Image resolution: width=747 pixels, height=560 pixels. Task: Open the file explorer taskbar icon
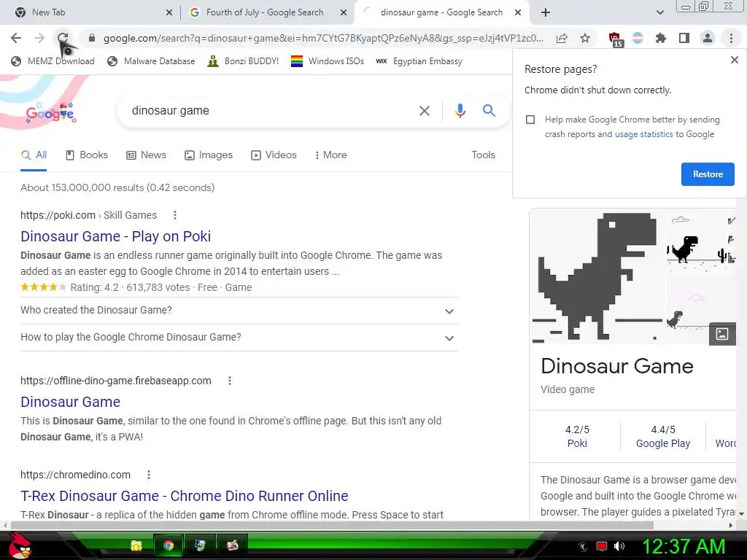click(136, 545)
